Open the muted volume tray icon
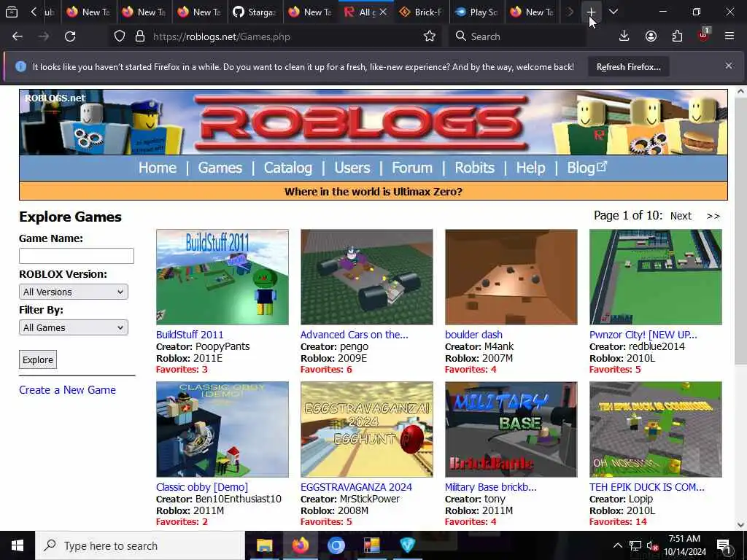 pos(652,545)
